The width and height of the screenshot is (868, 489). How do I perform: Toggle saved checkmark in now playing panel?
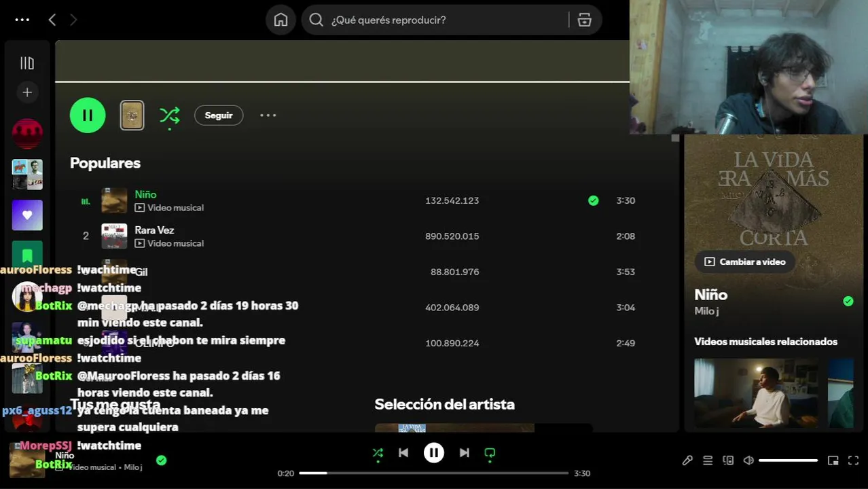[848, 301]
